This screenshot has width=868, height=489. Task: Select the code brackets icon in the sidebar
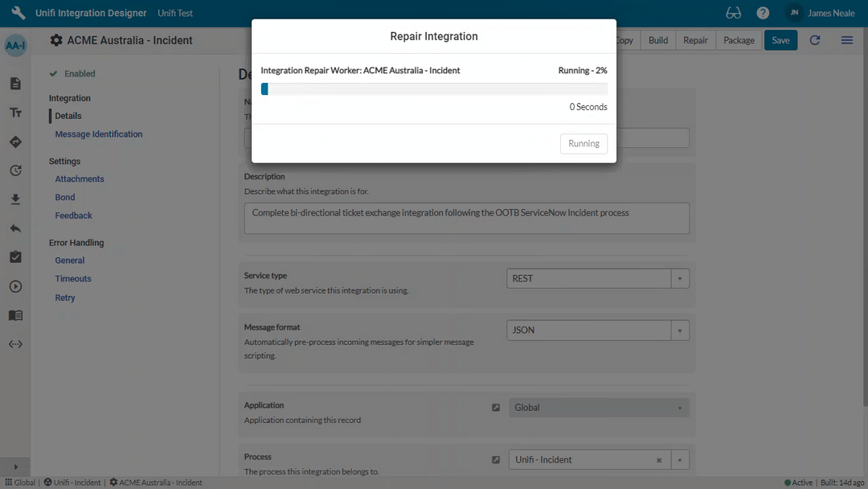coord(14,343)
